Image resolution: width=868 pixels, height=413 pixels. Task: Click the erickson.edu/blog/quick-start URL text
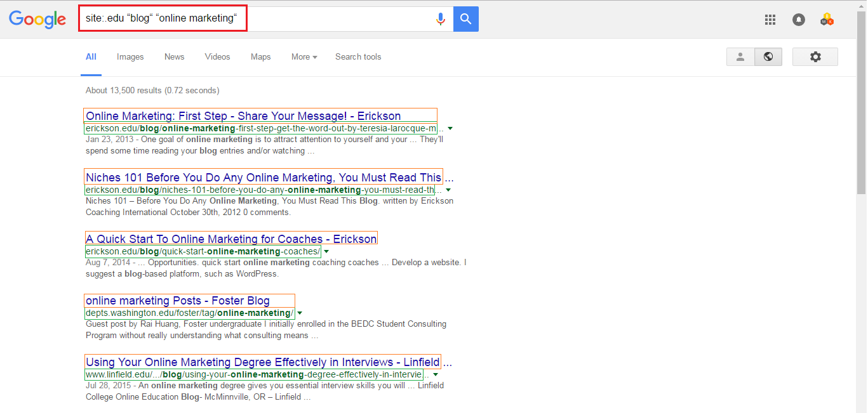point(203,251)
